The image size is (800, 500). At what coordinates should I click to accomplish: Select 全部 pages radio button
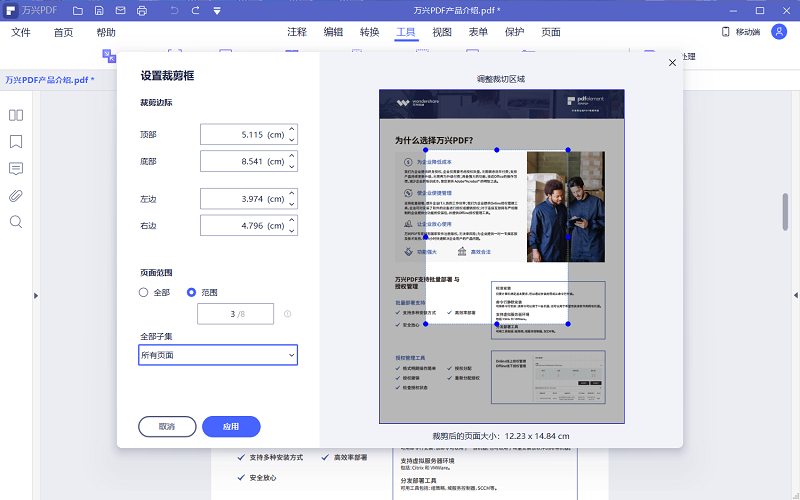coord(143,292)
